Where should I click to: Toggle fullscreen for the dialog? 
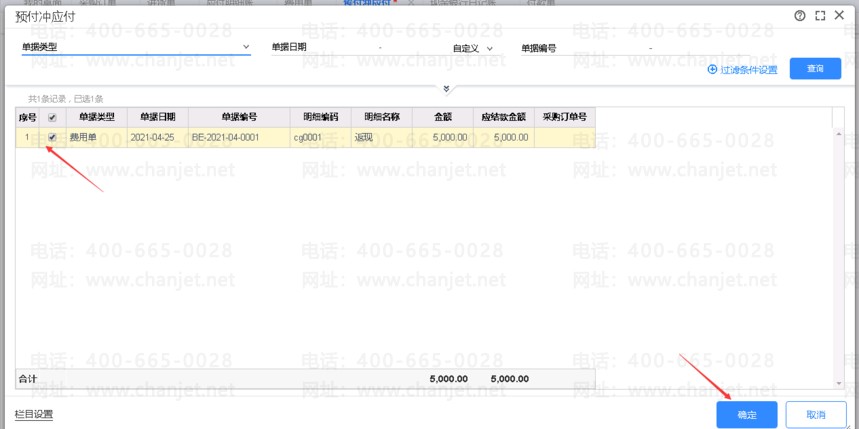coord(820,16)
